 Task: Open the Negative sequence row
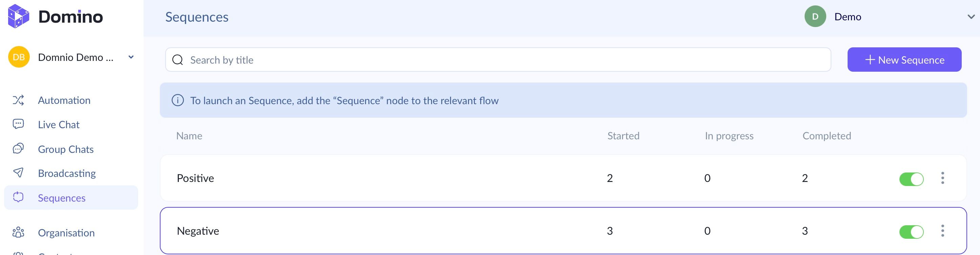[x=198, y=231]
